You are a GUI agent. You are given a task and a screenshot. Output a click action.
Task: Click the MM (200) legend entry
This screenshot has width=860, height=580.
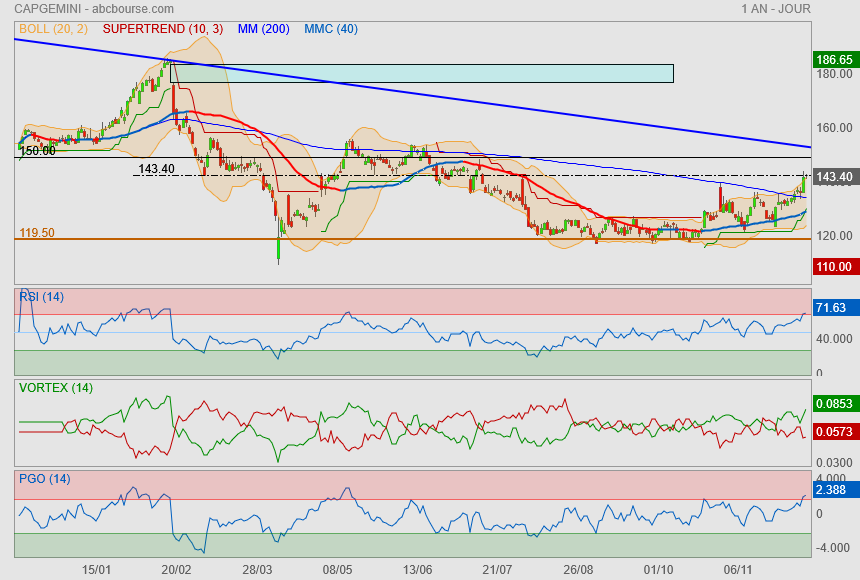(x=264, y=29)
